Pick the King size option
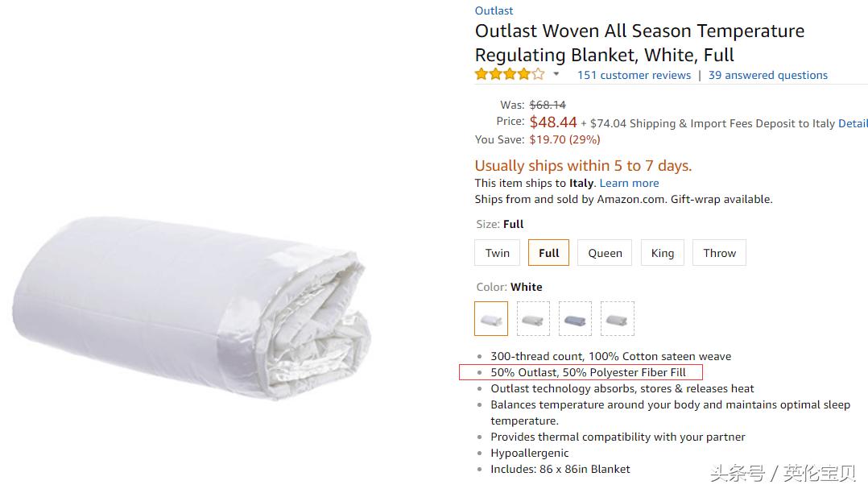Screen dimensions: 868x489 click(663, 253)
